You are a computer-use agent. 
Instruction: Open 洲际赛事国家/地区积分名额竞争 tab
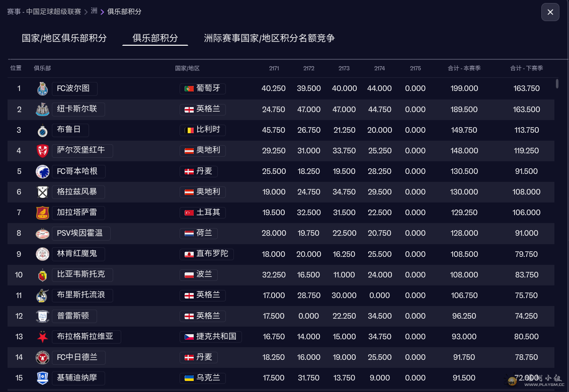[x=269, y=38]
